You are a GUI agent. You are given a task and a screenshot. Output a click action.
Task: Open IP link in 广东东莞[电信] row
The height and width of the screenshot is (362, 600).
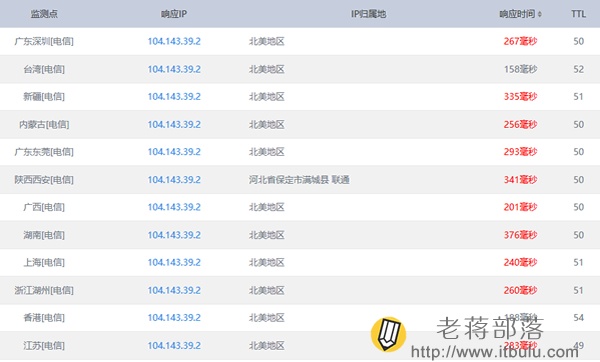pyautogui.click(x=174, y=152)
